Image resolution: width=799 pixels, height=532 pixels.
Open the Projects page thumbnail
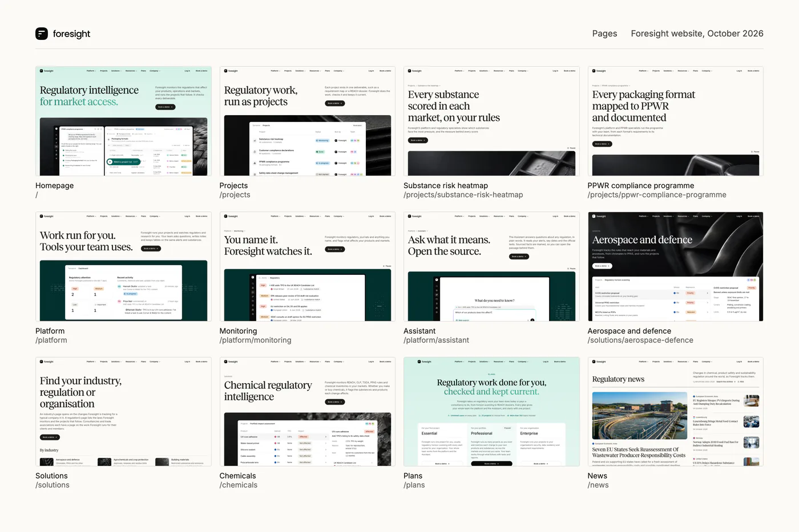(x=308, y=121)
